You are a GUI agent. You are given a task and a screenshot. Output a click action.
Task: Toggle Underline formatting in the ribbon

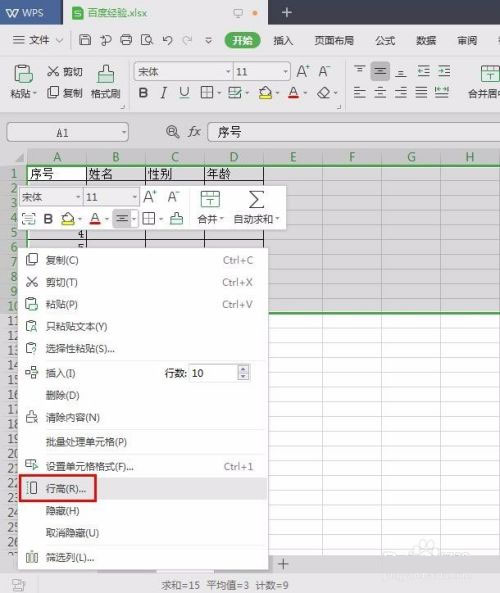tap(184, 93)
